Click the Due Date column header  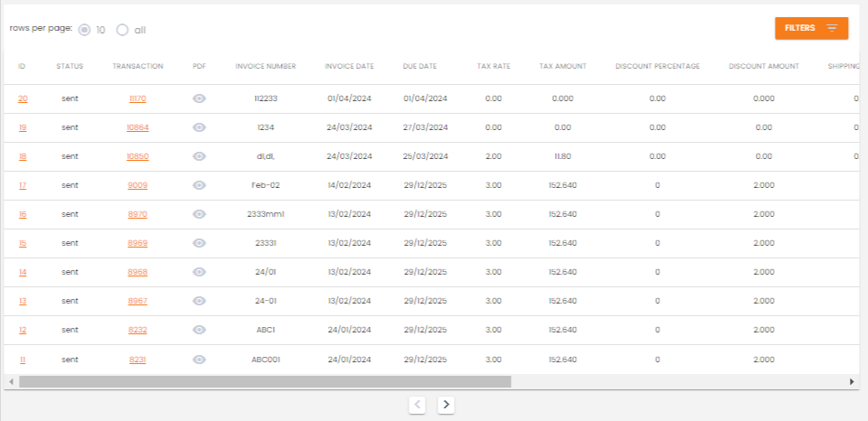tap(420, 66)
